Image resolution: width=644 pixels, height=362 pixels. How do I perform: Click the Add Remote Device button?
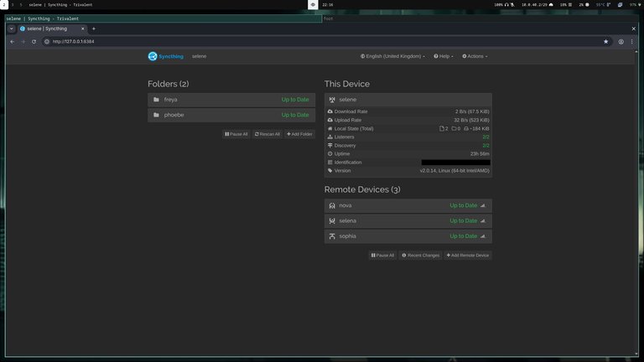click(468, 256)
